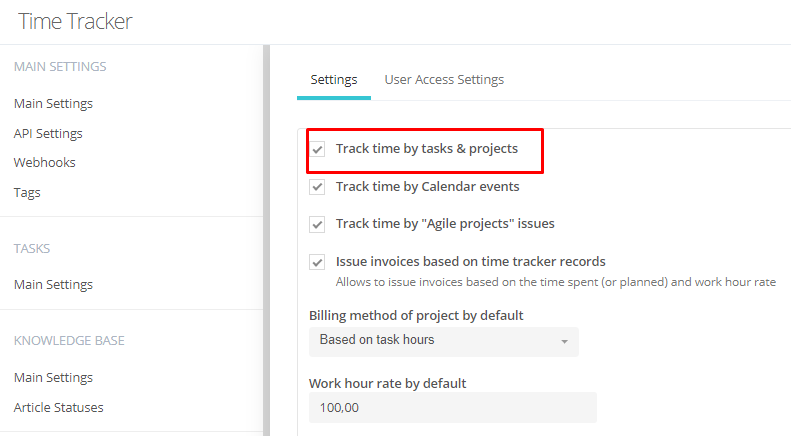
Task: Open the Tags settings page
Action: [x=27, y=193]
